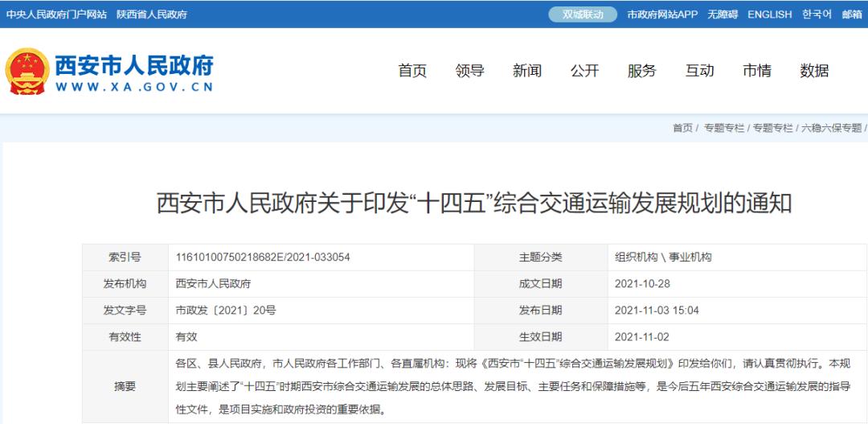Switch the site language to ENGLISH
The height and width of the screenshot is (424, 868).
coord(769,14)
